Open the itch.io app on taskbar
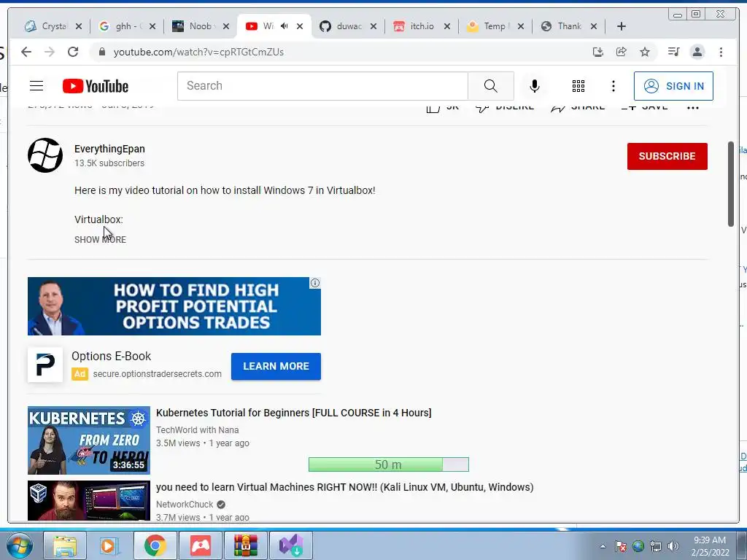This screenshot has height=560, width=747. pos(201,545)
